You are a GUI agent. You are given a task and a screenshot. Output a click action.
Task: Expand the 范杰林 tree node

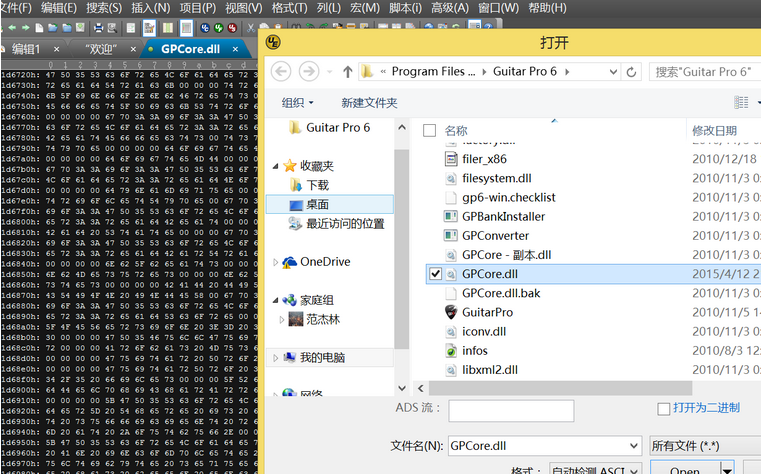(282, 320)
